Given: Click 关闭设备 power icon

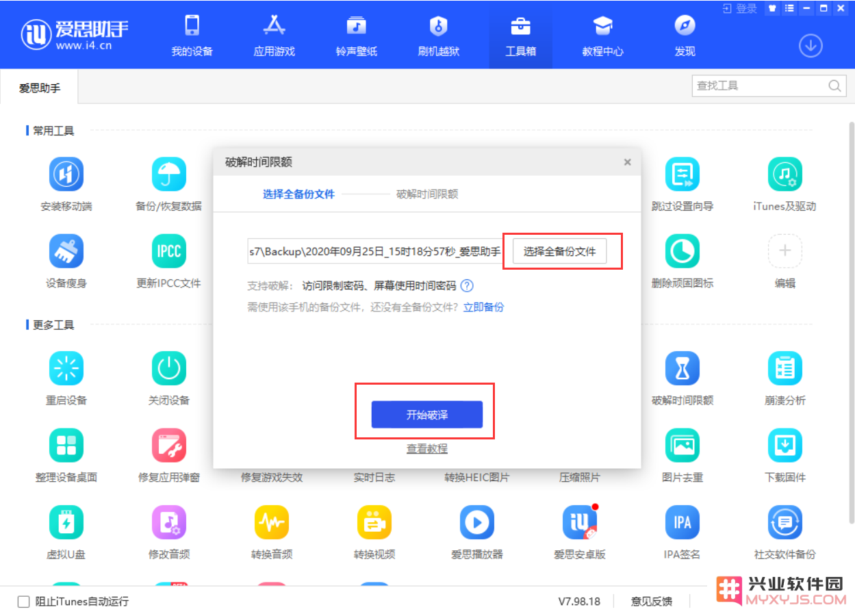Looking at the screenshot, I should pyautogui.click(x=169, y=368).
